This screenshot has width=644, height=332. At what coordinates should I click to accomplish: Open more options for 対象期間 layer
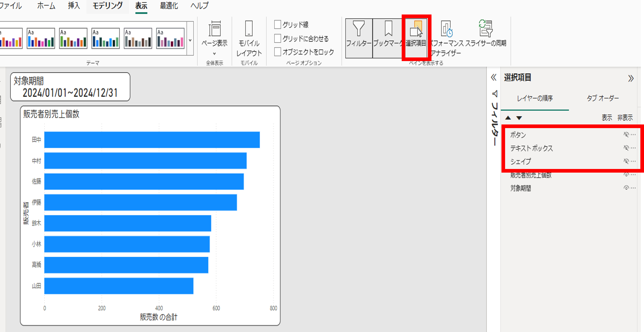[633, 188]
